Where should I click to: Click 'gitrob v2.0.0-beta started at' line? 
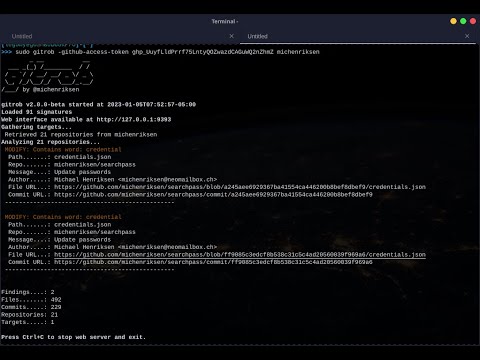(x=99, y=104)
